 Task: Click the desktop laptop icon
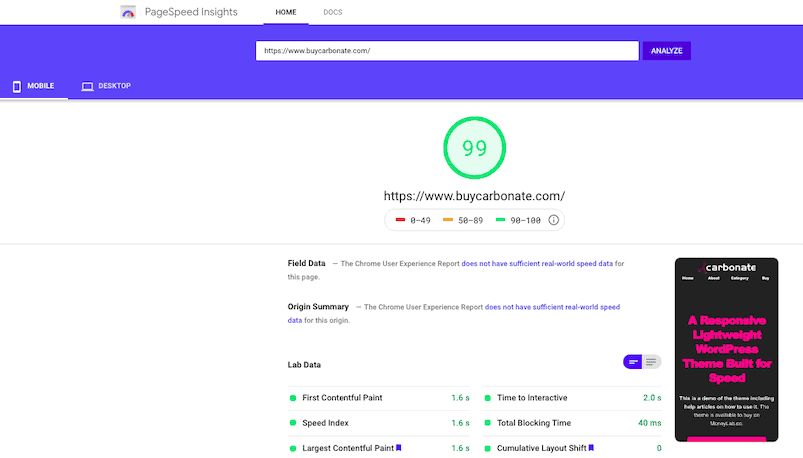coord(87,87)
